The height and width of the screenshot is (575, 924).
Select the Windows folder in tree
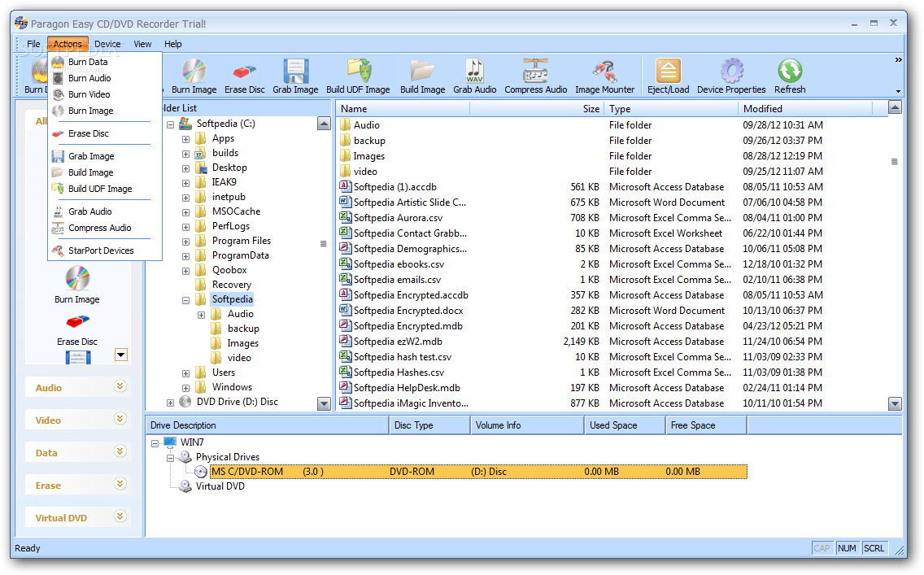[x=232, y=388]
